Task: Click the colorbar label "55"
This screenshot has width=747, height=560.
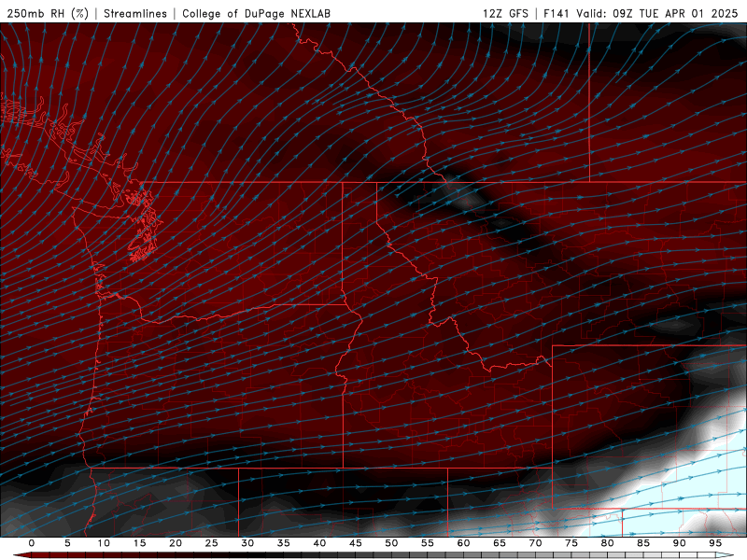Action: pos(428,543)
